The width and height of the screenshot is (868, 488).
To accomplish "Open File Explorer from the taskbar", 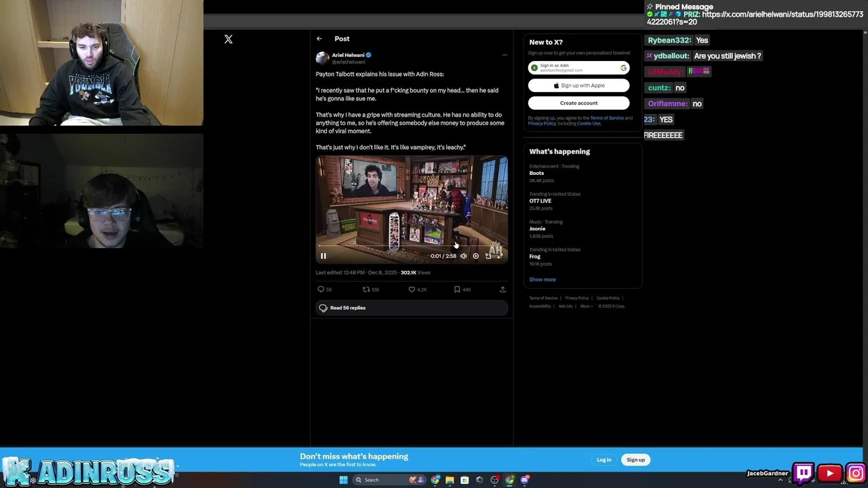I will click(450, 480).
